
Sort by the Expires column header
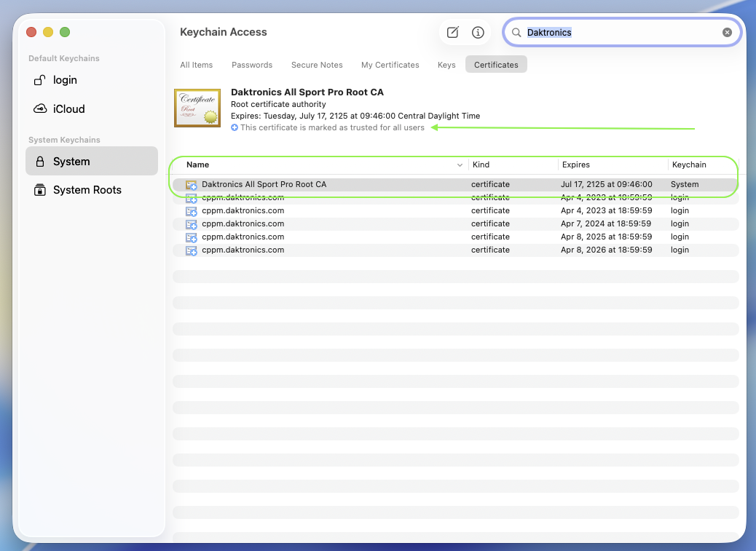(575, 164)
